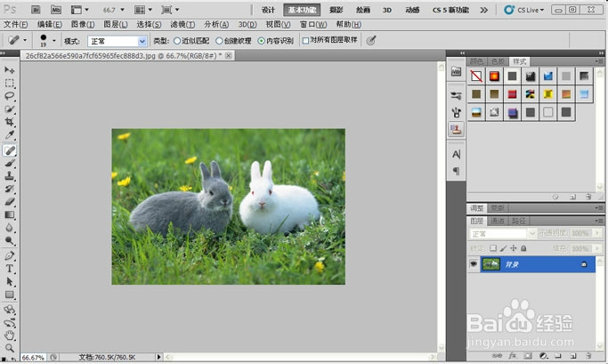Toggle lock all icon in Layers panel

click(x=523, y=248)
